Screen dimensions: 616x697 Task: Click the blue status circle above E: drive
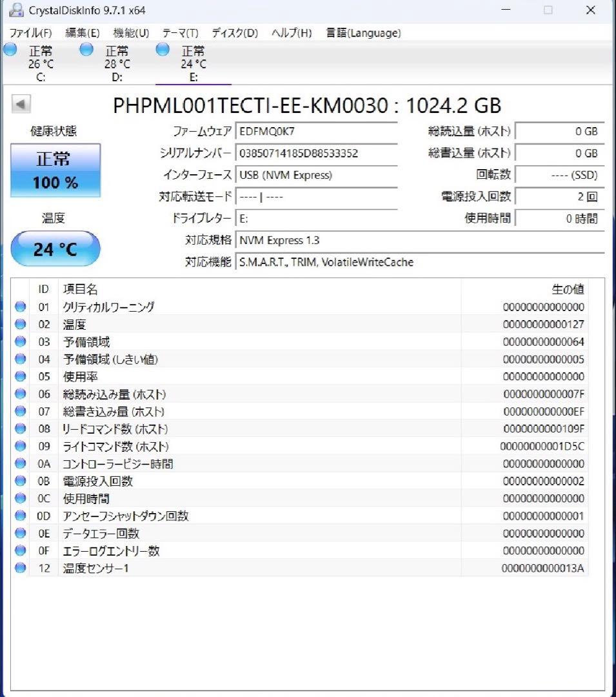point(161,49)
